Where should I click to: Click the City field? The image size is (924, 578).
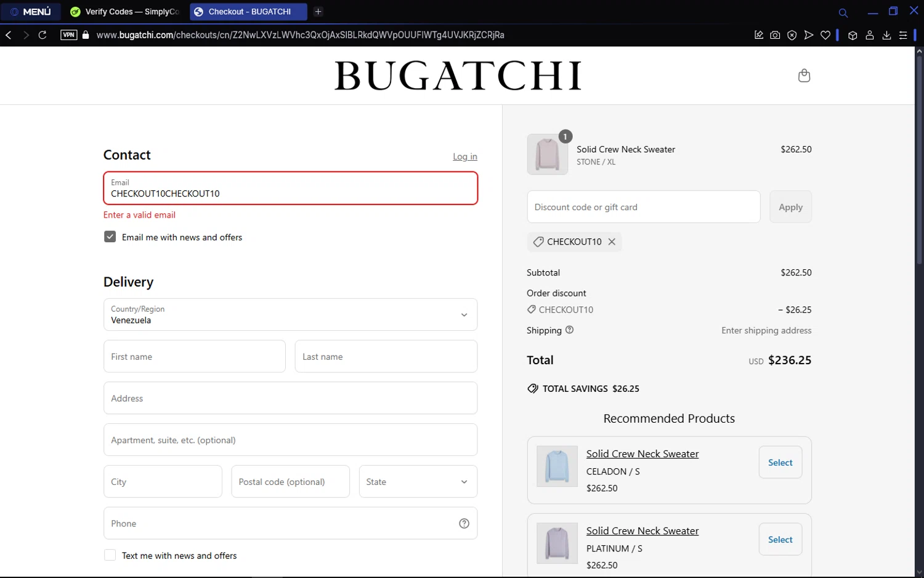click(x=163, y=482)
